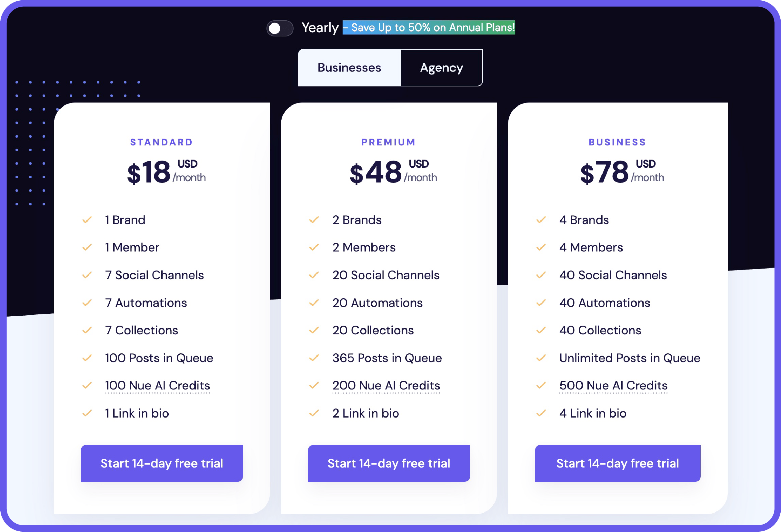Click the 100 Nue AI Credits link
The height and width of the screenshot is (532, 781).
(157, 386)
